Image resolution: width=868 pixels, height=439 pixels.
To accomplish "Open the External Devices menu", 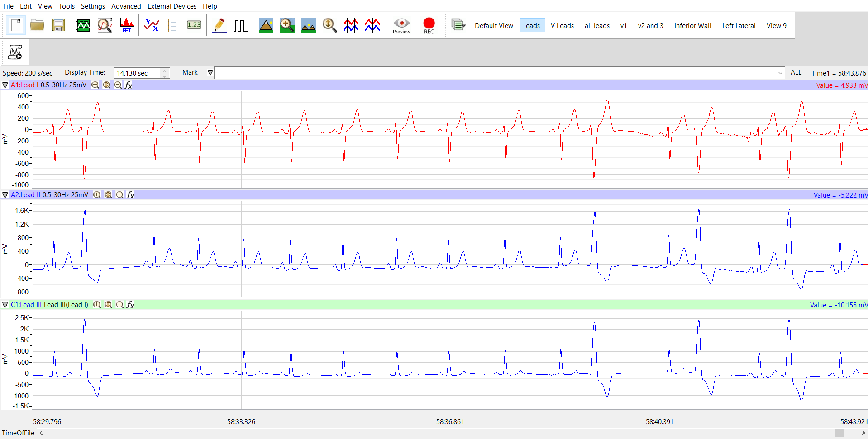I will tap(172, 6).
